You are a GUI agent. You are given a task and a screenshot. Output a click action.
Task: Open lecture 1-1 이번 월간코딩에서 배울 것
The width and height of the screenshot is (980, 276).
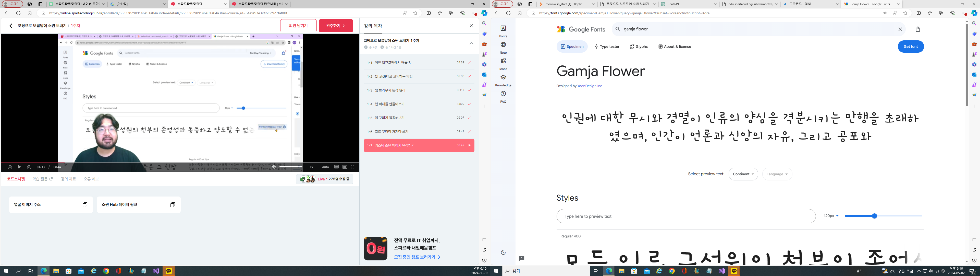[419, 63]
